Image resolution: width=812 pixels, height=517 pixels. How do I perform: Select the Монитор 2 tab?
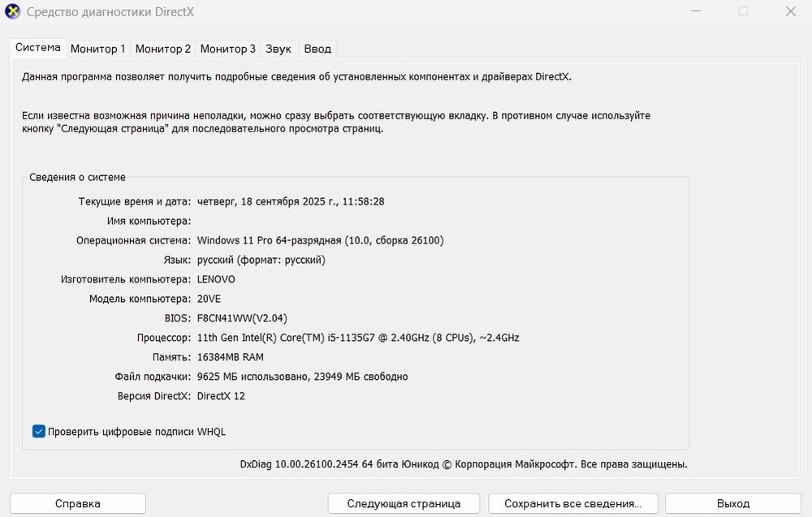(x=162, y=49)
